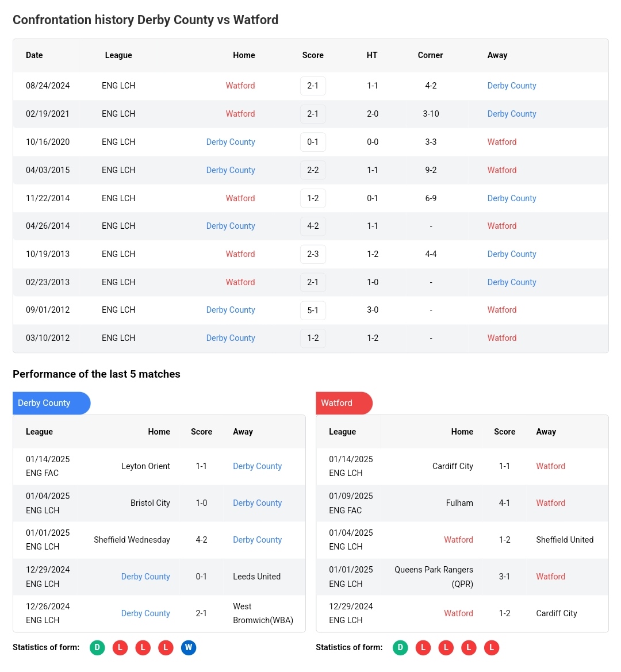Click Derby County in the 09/01/2012 match row
This screenshot has width=621, height=672.
pyautogui.click(x=231, y=310)
